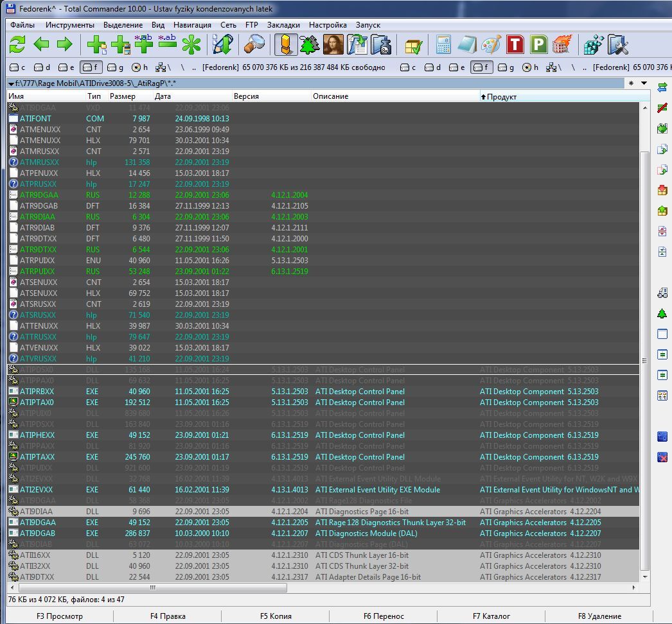The height and width of the screenshot is (624, 672).
Task: Open directory history black triangle dropdown
Action: pyautogui.click(x=644, y=83)
